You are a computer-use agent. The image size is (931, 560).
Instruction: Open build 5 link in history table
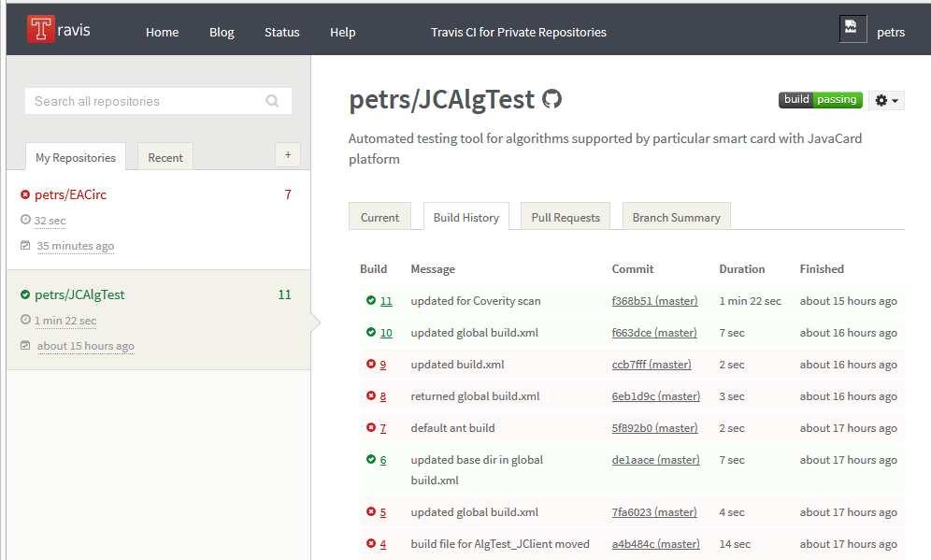click(x=382, y=512)
